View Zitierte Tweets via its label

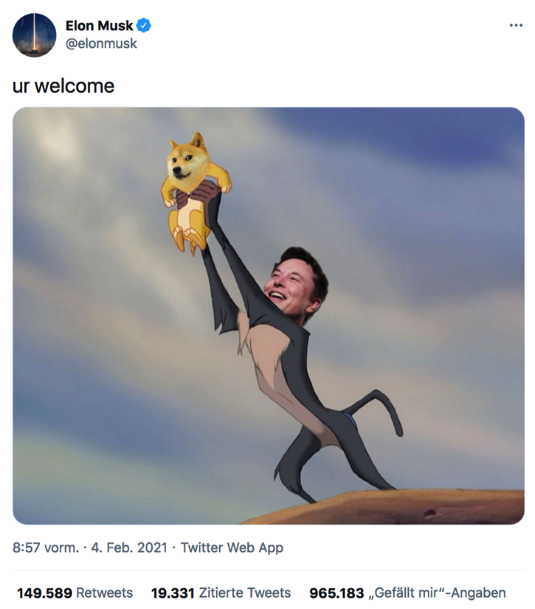click(x=245, y=593)
